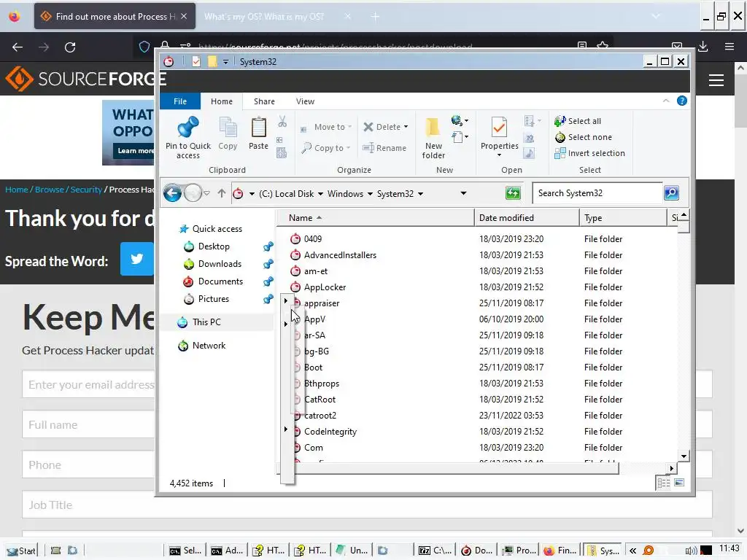The width and height of the screenshot is (747, 560).
Task: Go up one folder level arrow
Action: [222, 193]
